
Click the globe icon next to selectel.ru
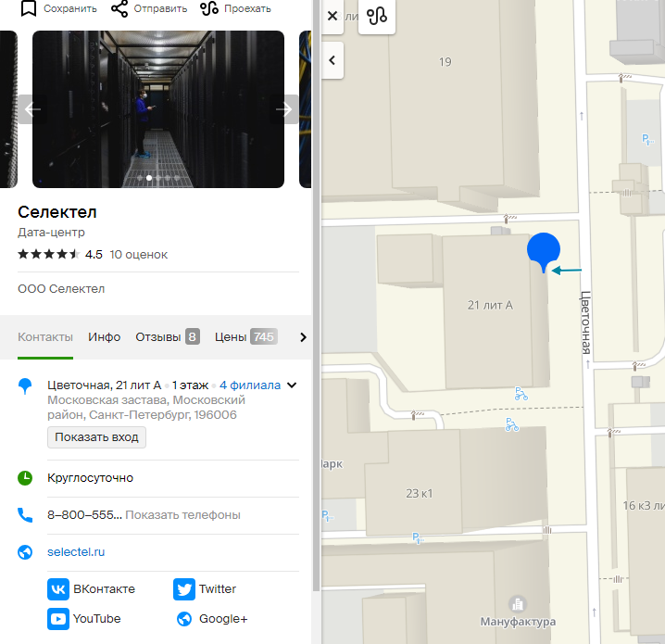(x=25, y=552)
